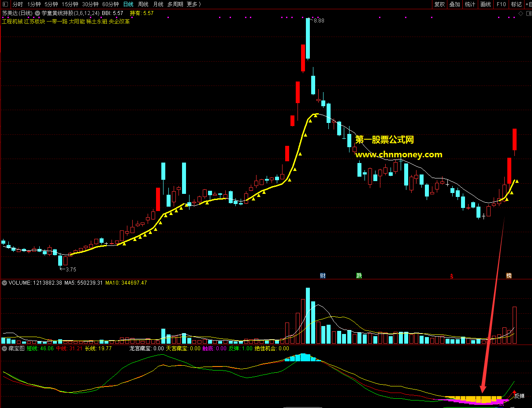532x408 pixels.
Task: Open the 藏宝图 indicator dropdown circle
Action: point(4,348)
